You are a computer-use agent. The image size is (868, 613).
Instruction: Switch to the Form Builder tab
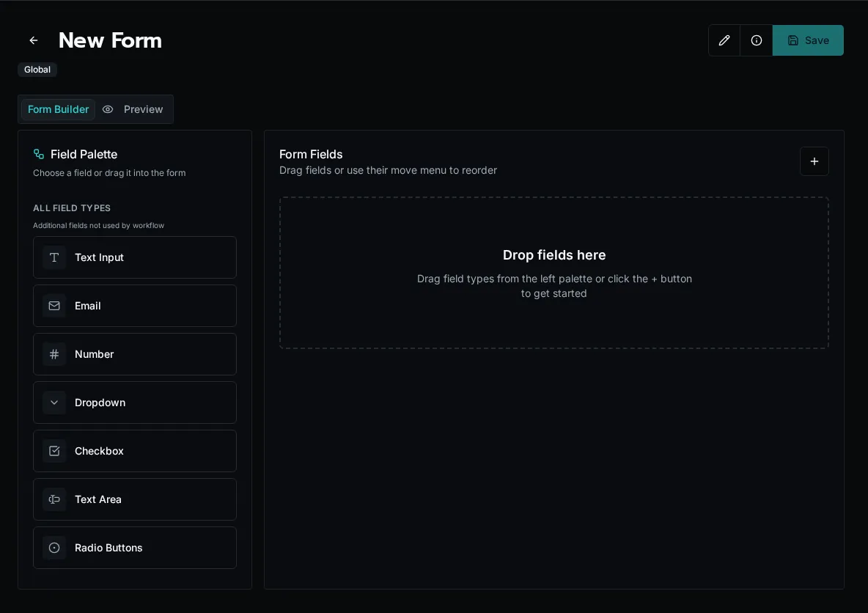58,110
